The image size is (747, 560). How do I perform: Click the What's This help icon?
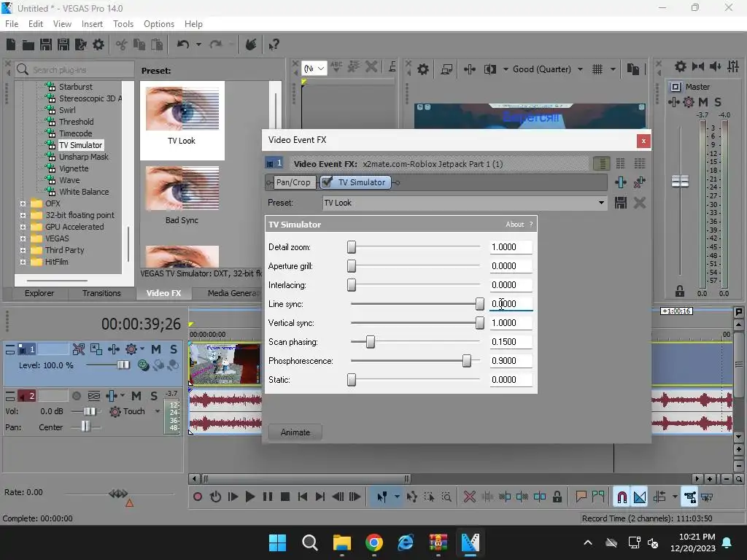tap(274, 44)
